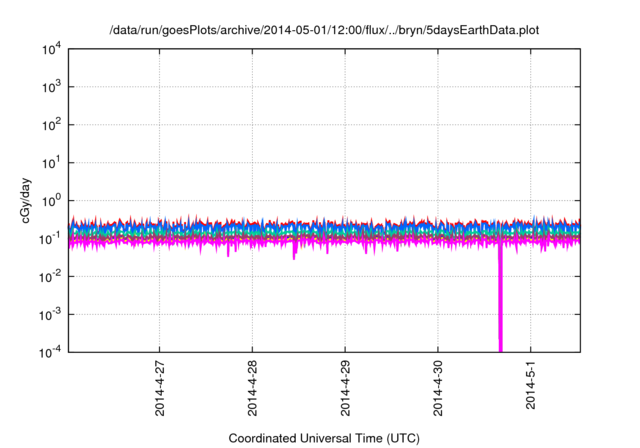Click the 10^-2 y-axis tick label
This screenshot has height=448, width=640.
pos(50,277)
